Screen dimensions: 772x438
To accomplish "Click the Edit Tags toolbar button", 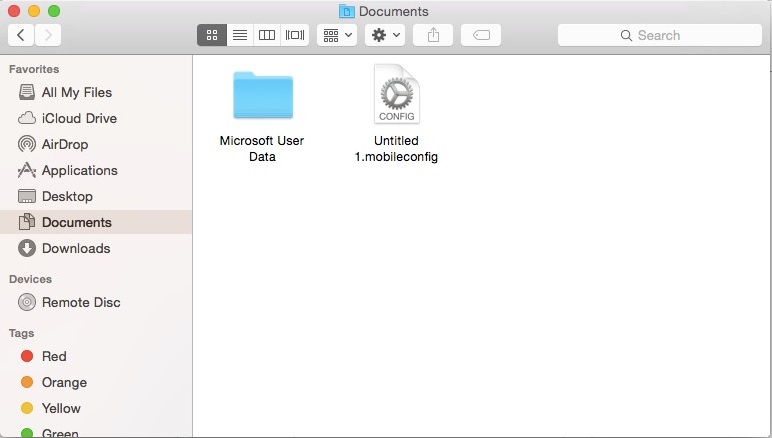I will (x=481, y=35).
